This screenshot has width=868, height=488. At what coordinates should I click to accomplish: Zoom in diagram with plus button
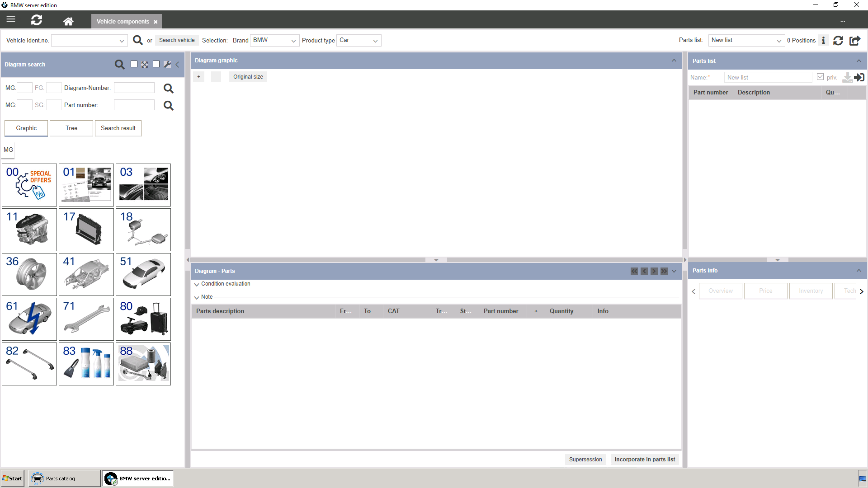click(198, 77)
